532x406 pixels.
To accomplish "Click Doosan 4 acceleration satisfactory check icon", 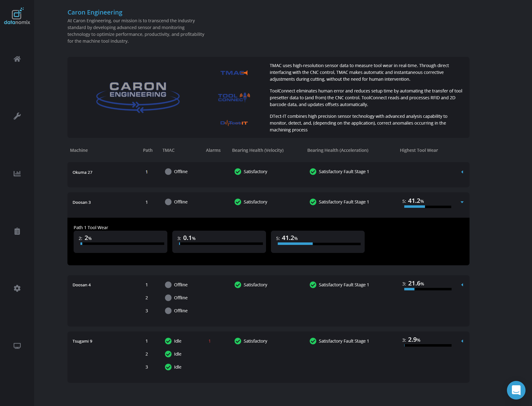I will [313, 285].
